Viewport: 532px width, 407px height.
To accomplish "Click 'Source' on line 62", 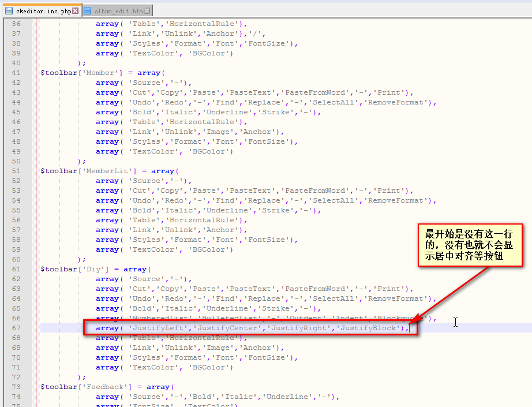I will pyautogui.click(x=147, y=279).
